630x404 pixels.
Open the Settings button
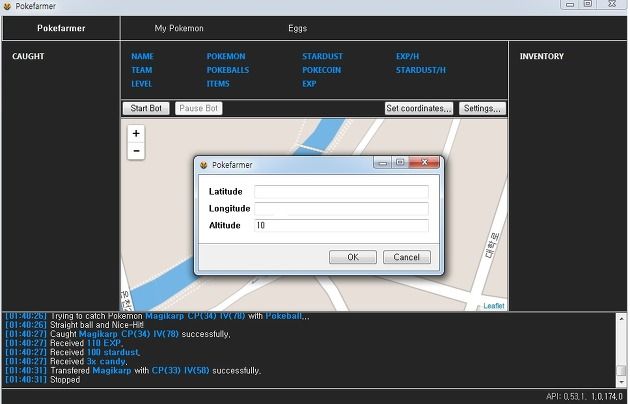point(482,108)
